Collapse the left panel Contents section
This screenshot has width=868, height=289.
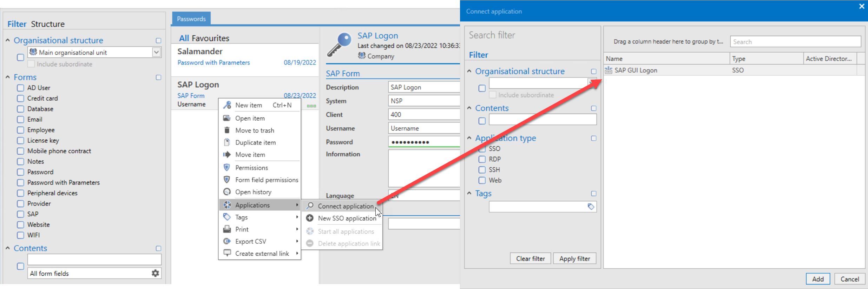coord(8,248)
